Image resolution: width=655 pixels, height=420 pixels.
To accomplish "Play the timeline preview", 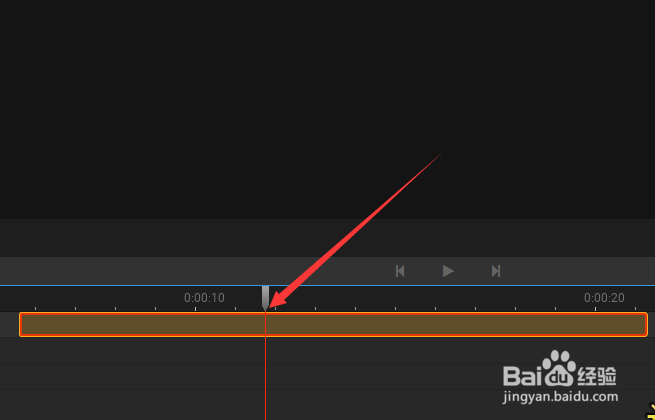I will point(448,271).
